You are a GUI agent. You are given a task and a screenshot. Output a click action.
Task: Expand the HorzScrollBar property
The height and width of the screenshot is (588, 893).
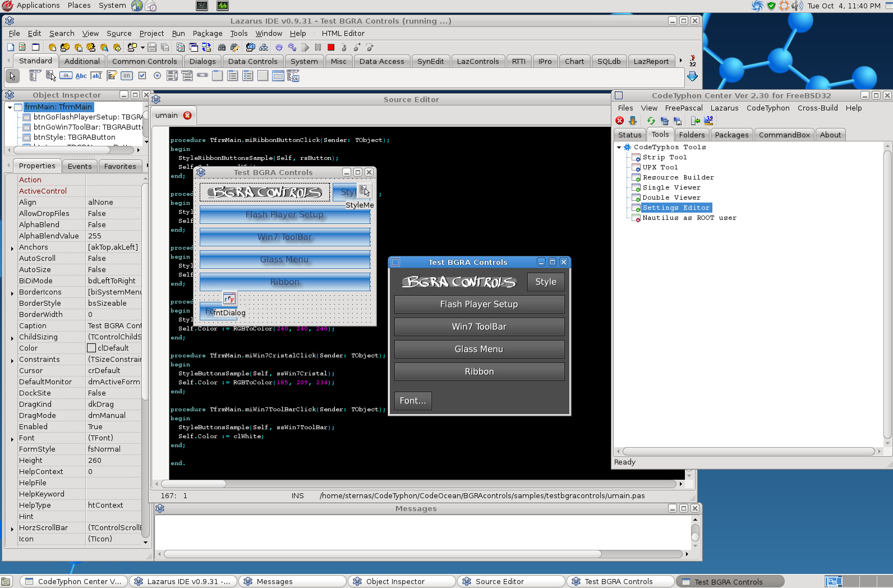(12, 529)
